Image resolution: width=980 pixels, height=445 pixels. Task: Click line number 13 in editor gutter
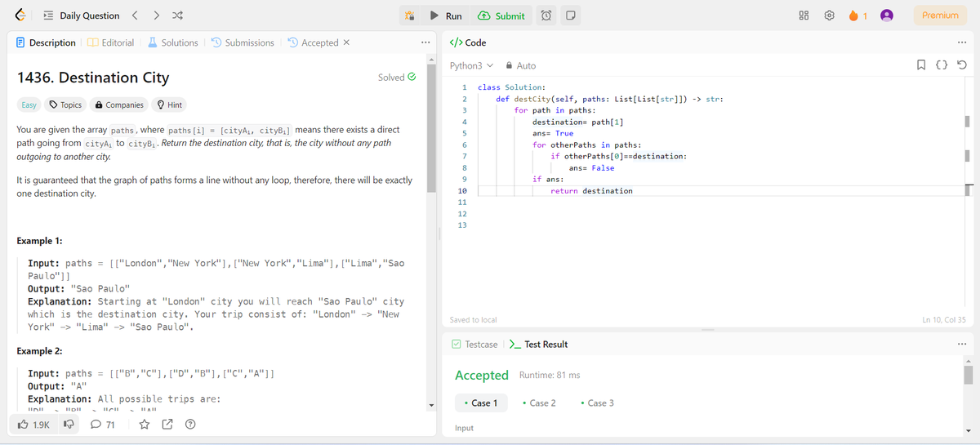(462, 225)
